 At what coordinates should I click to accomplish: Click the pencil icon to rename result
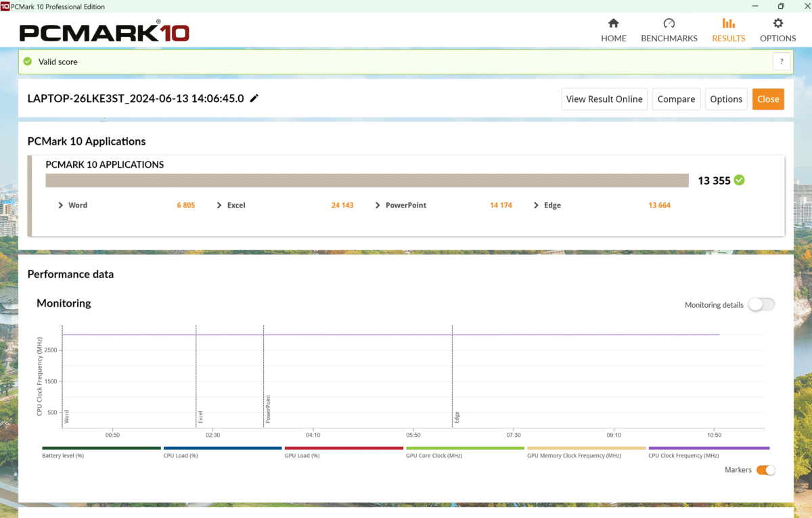[x=254, y=98]
